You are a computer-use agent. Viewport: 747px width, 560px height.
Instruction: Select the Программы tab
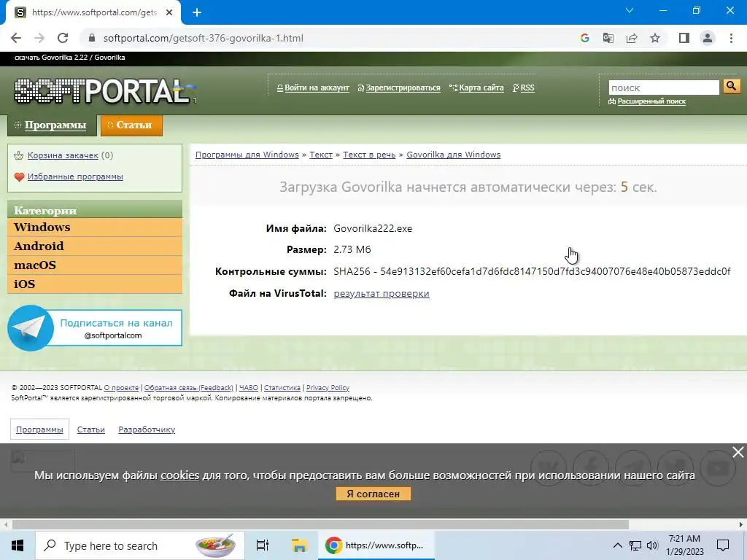pos(52,125)
